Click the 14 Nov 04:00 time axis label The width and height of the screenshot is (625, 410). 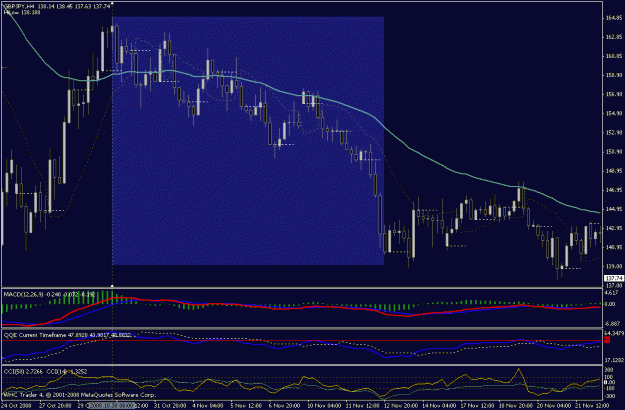click(438, 405)
